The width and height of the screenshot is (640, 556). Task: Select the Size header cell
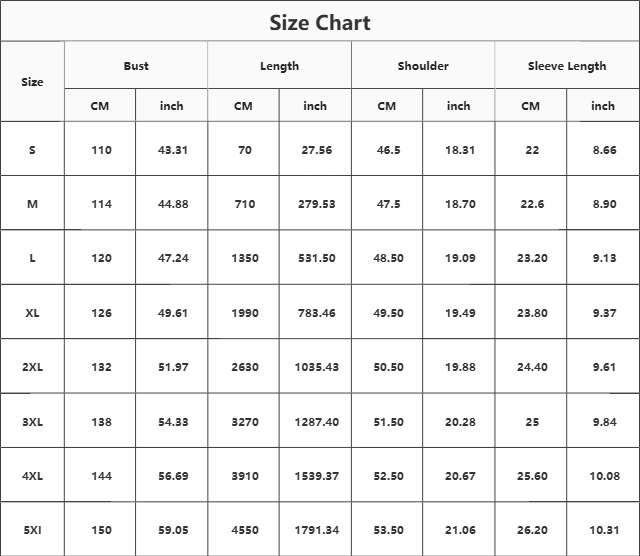click(32, 82)
